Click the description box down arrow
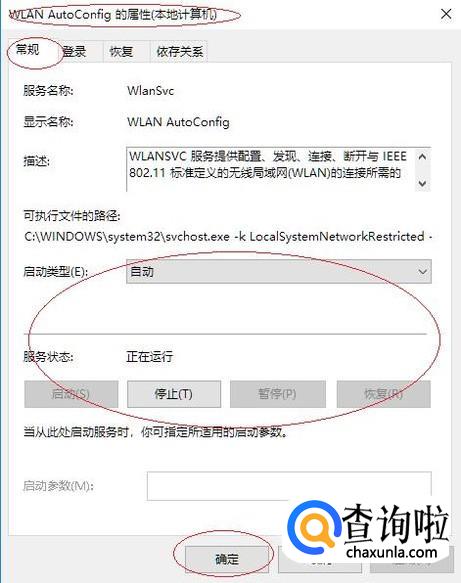The height and width of the screenshot is (583, 461). [422, 183]
